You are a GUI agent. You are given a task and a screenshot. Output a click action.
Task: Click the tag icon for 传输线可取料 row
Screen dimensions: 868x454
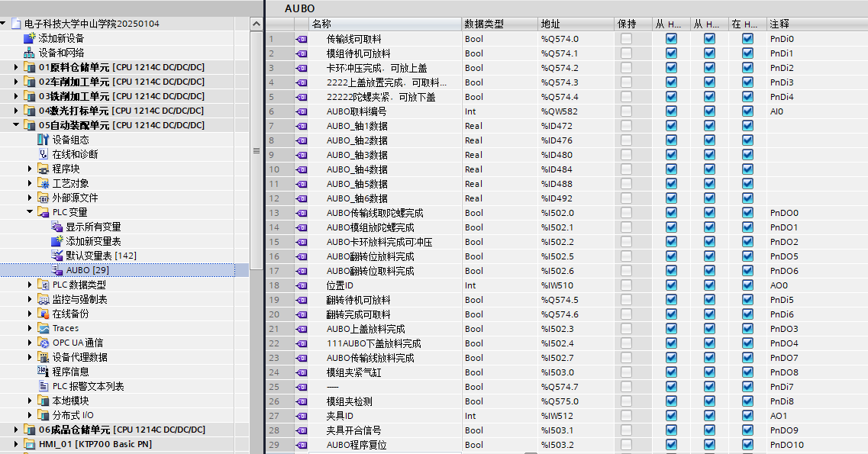tap(302, 39)
